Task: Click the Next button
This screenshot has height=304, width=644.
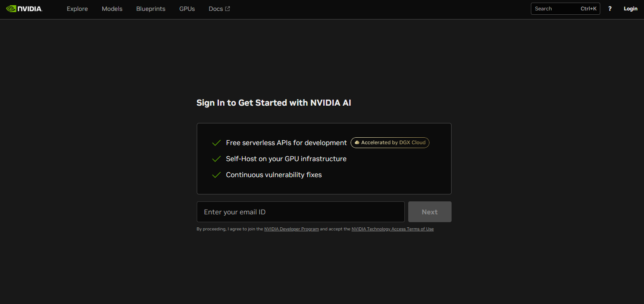Action: point(430,212)
